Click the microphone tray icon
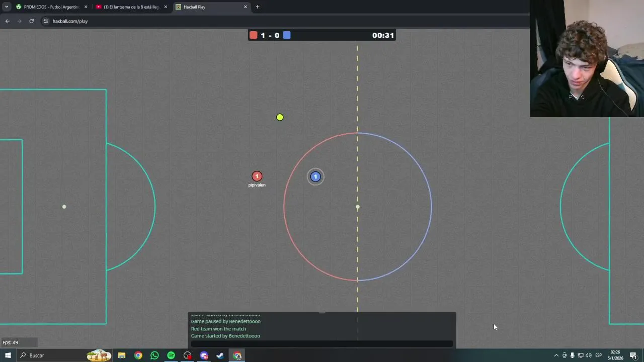 [573, 355]
